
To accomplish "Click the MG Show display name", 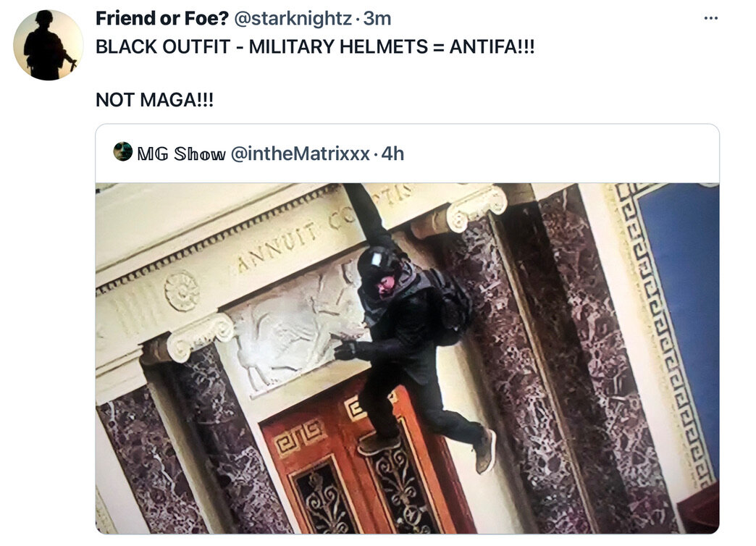I will [x=181, y=154].
